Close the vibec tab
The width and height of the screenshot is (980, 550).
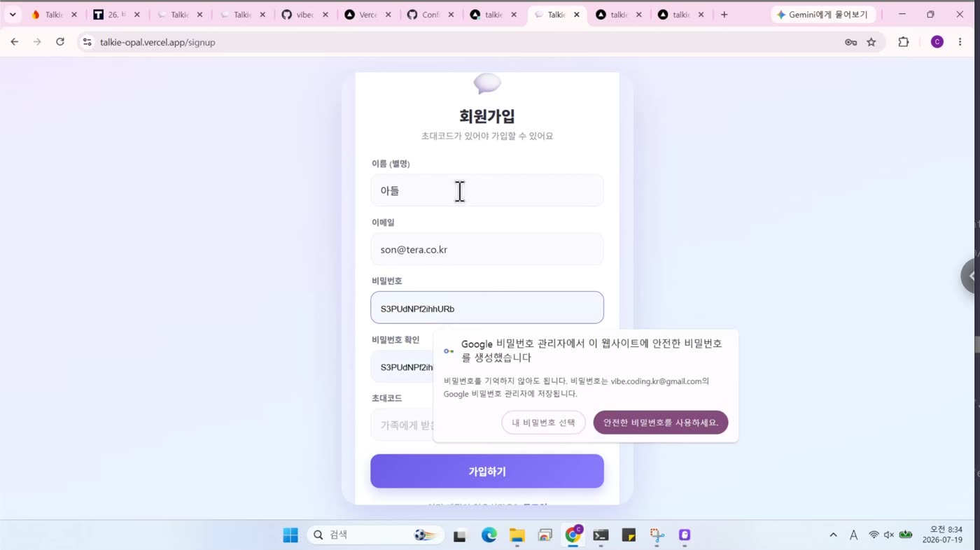click(325, 15)
